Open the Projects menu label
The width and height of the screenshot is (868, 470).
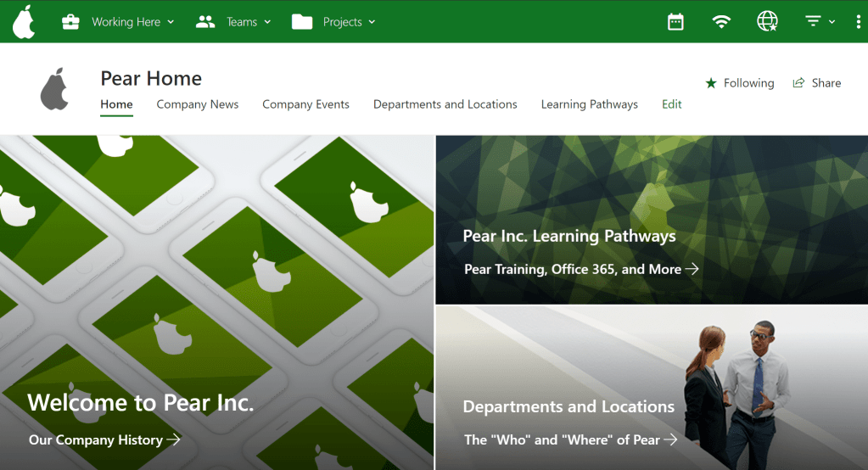pos(343,22)
